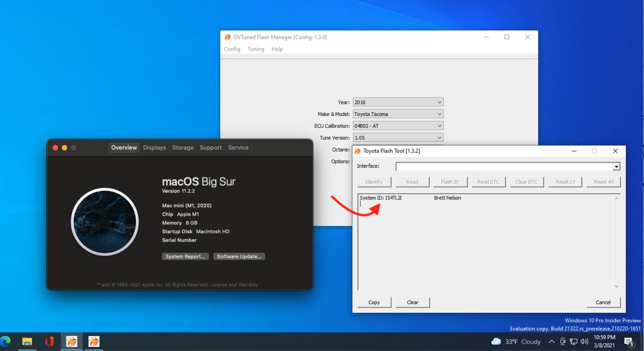Switch to Displays tab in About This Mac
Image resolution: width=644 pixels, height=351 pixels.
click(x=154, y=148)
